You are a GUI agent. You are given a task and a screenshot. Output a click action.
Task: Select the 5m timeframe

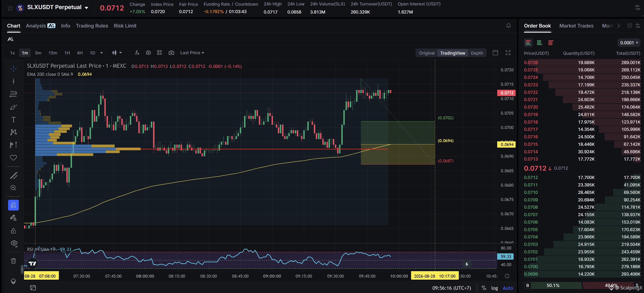pyautogui.click(x=38, y=53)
